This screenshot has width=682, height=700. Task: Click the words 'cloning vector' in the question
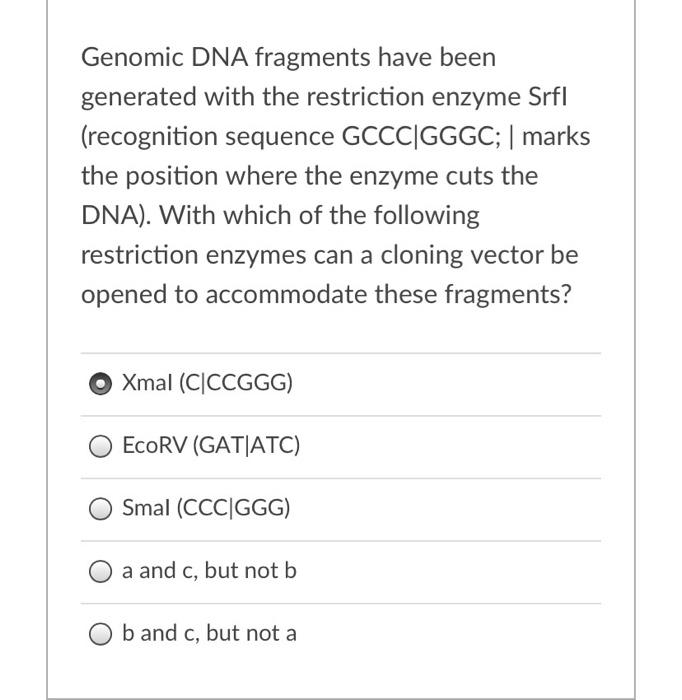462,255
